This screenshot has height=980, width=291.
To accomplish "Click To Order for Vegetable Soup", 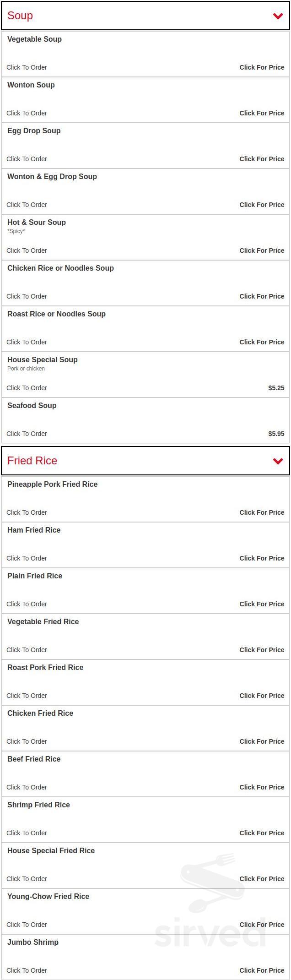I will (27, 67).
